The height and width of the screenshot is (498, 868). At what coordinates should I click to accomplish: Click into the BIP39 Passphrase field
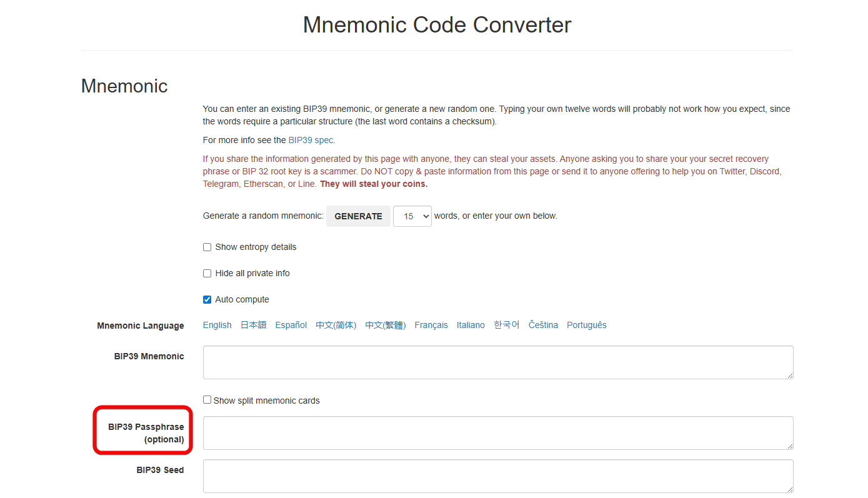498,433
